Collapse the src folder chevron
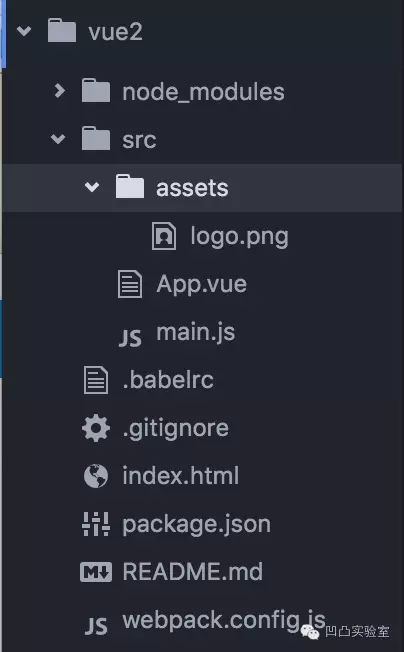404x652 pixels. pos(58,139)
